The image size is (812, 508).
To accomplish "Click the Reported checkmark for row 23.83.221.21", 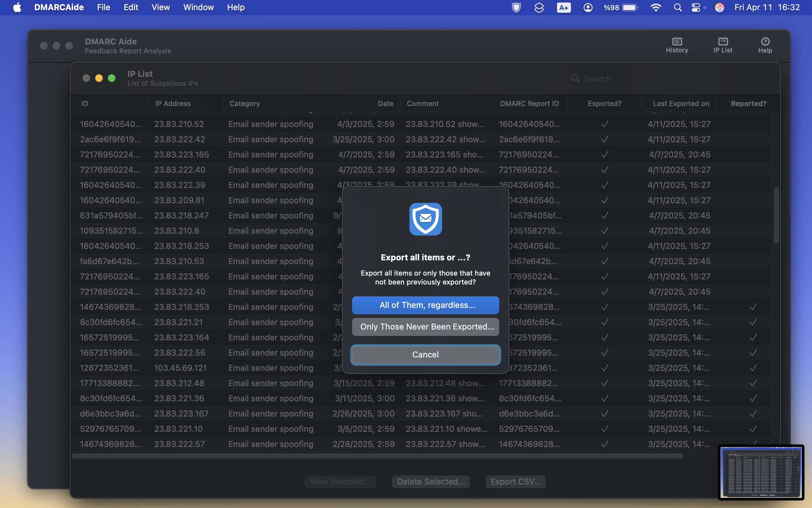I will pyautogui.click(x=753, y=322).
